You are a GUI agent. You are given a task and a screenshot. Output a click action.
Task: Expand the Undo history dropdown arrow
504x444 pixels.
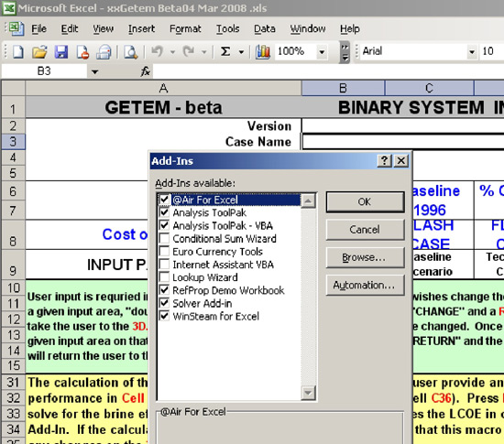pos(172,51)
